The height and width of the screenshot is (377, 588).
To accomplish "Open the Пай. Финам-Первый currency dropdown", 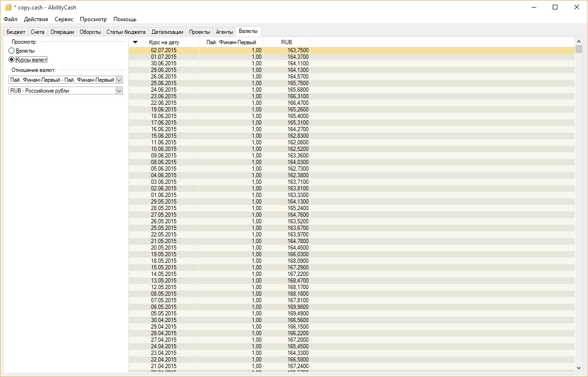I will click(x=119, y=80).
